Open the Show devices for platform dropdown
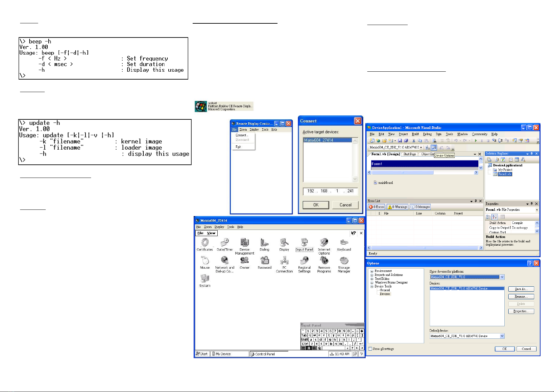The width and height of the screenshot is (554, 392). point(502,277)
